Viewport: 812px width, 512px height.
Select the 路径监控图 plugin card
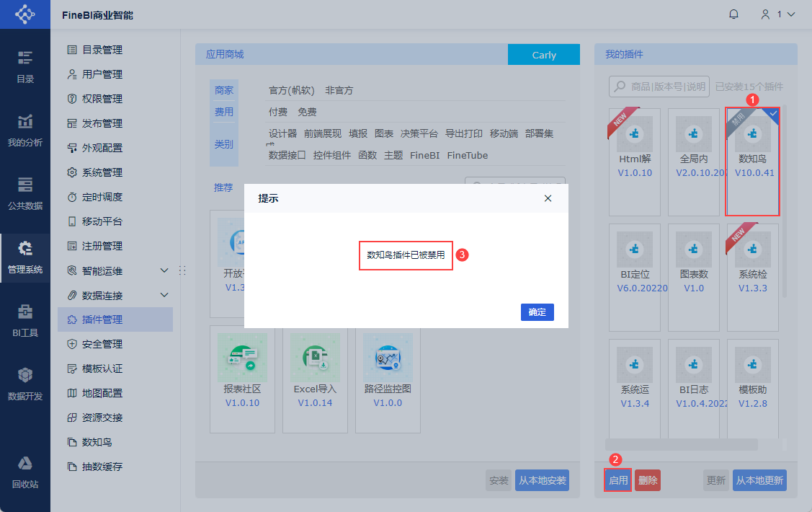[x=388, y=379]
